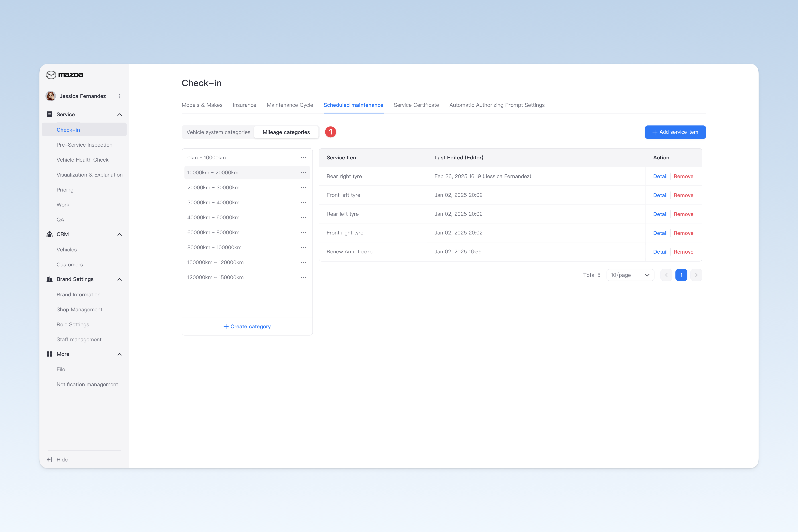The width and height of the screenshot is (798, 532).
Task: Collapse the Service sidebar section
Action: tap(119, 115)
